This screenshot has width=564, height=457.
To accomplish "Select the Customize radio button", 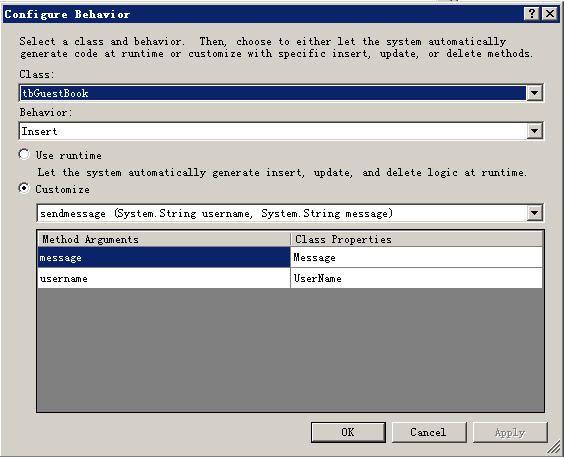I will coord(24,188).
